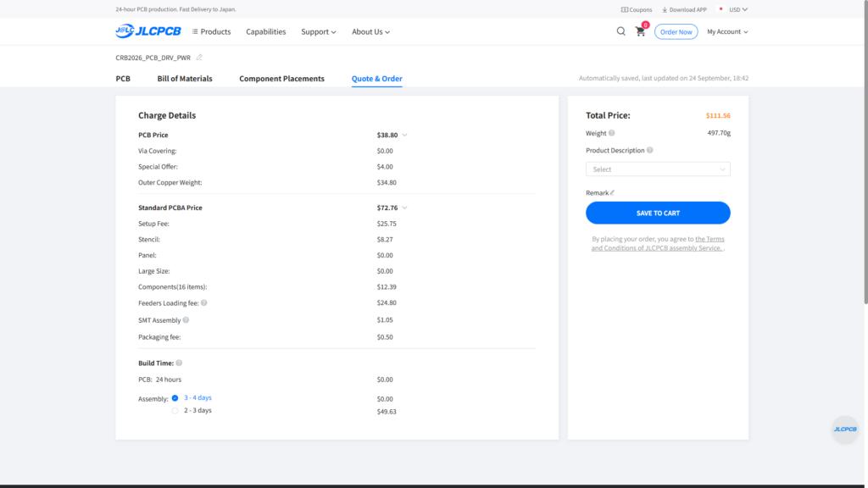Collapse PCB Price details chevron
The image size is (868, 488).
click(x=404, y=135)
